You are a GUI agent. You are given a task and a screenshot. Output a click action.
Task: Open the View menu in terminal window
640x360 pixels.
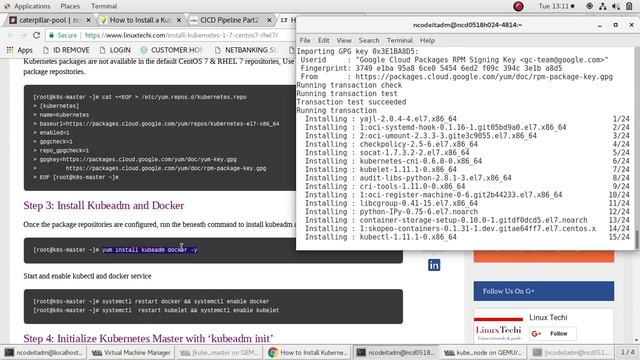click(x=344, y=40)
